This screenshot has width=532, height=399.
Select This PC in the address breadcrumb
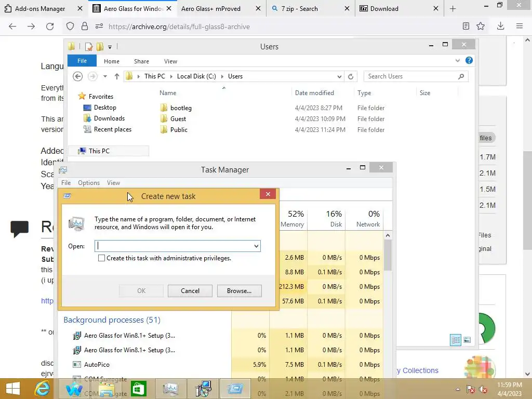pyautogui.click(x=155, y=76)
